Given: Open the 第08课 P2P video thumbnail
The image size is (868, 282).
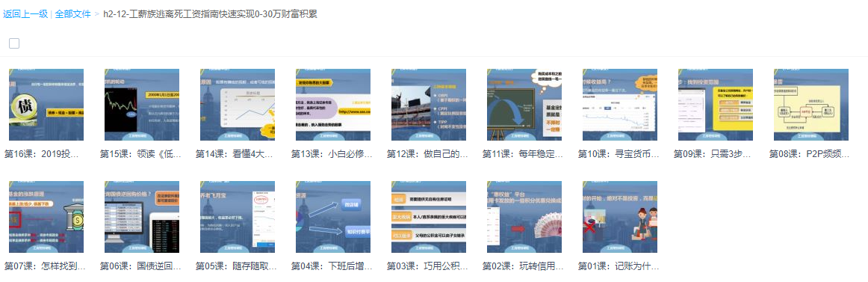Looking at the screenshot, I should (811, 105).
